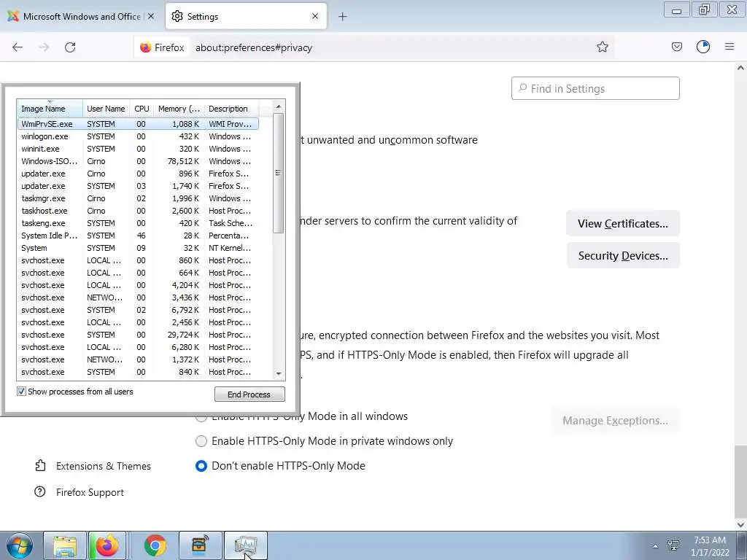Open Firefox Support link
Viewport: 747px width, 560px height.
point(90,492)
